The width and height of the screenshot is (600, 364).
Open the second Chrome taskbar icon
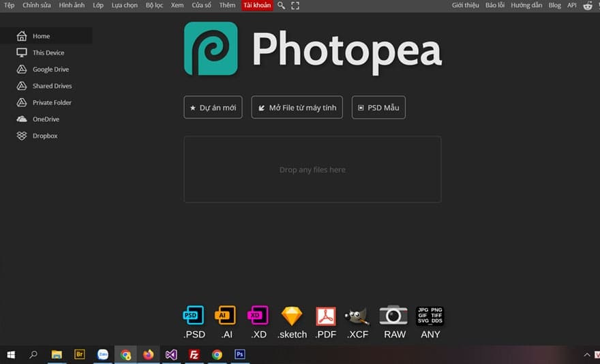coord(217,355)
